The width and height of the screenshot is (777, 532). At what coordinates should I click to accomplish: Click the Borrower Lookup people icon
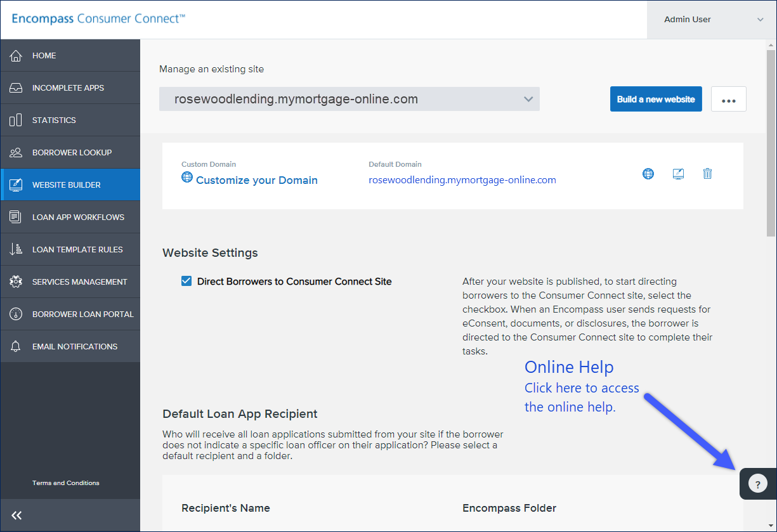pos(16,153)
